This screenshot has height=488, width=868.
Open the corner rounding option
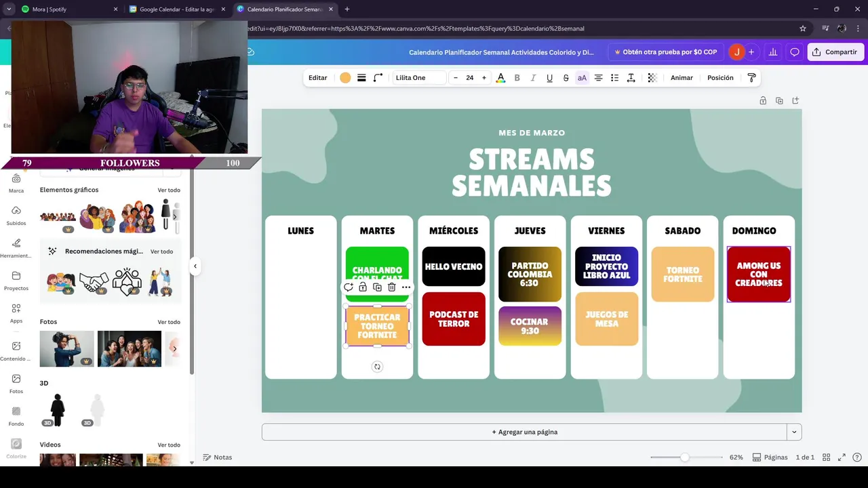click(x=378, y=78)
